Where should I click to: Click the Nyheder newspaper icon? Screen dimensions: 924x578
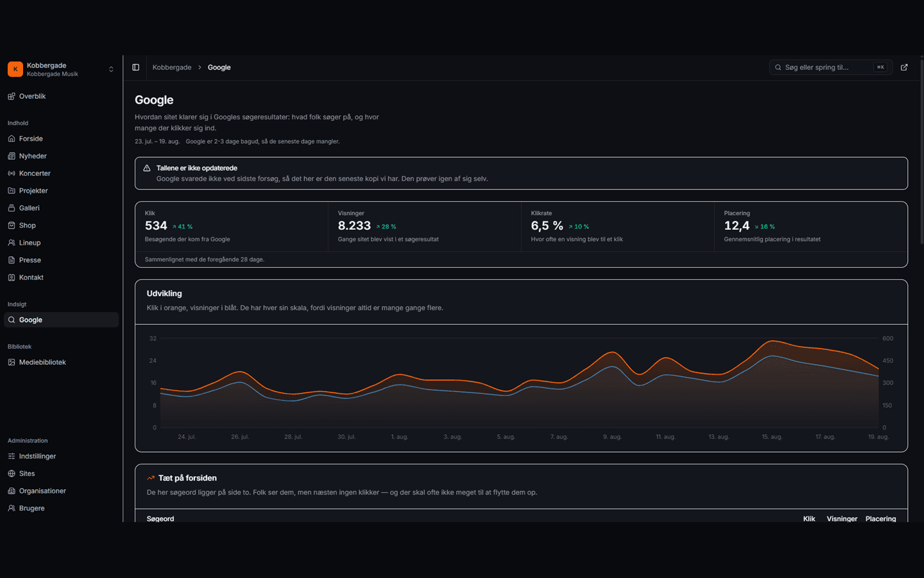12,156
